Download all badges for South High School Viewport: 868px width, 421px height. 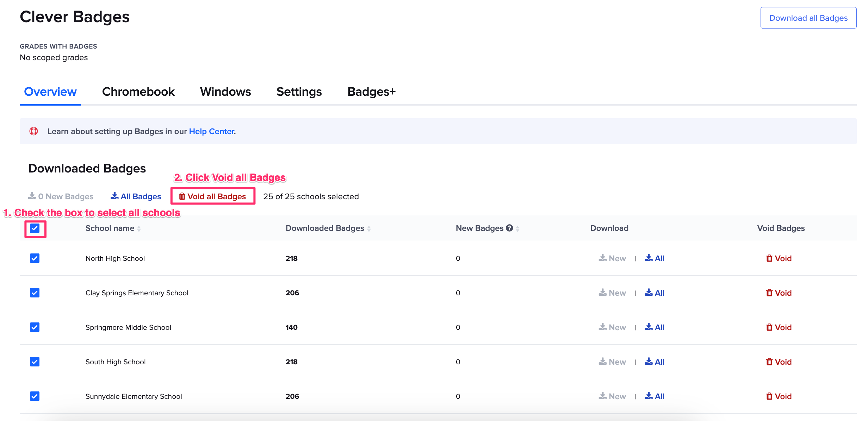point(655,362)
